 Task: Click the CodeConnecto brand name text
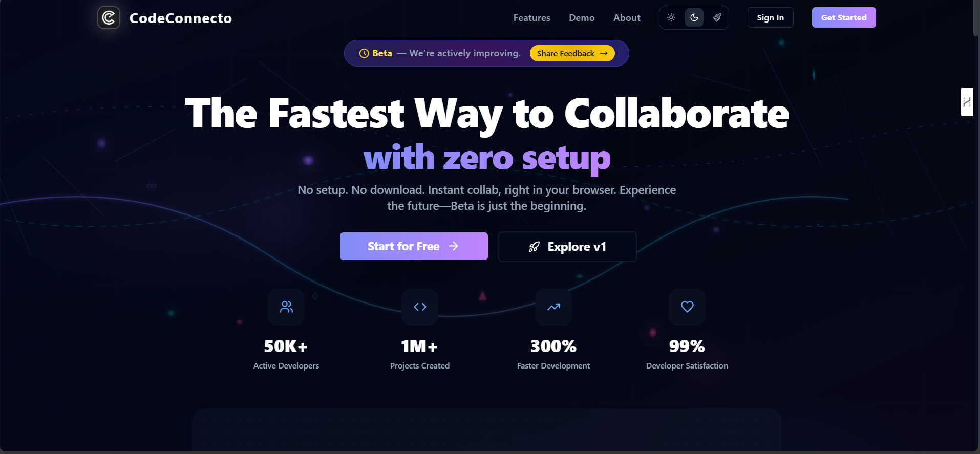pos(181,18)
